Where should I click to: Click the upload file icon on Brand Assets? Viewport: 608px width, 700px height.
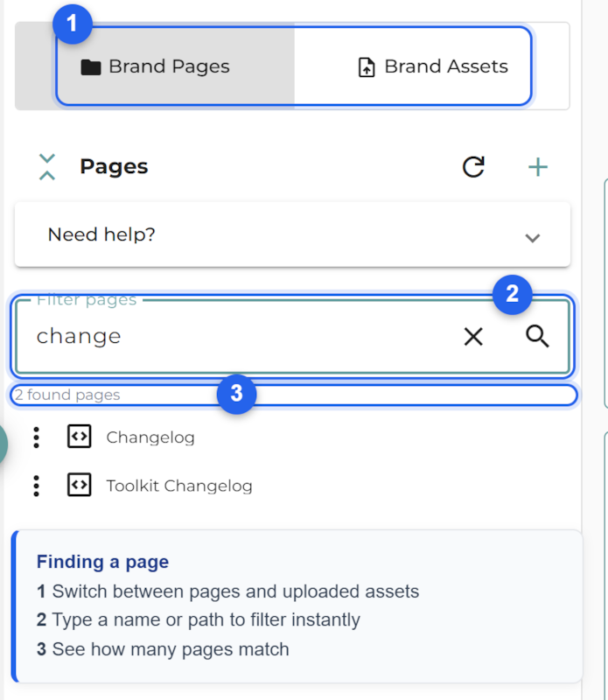click(x=367, y=67)
